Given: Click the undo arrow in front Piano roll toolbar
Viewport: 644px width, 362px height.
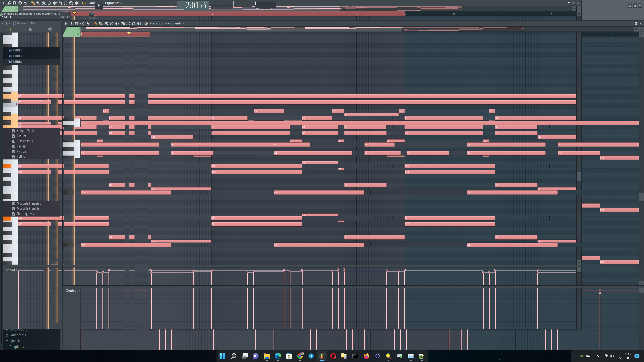Looking at the screenshot, I should [x=88, y=23].
